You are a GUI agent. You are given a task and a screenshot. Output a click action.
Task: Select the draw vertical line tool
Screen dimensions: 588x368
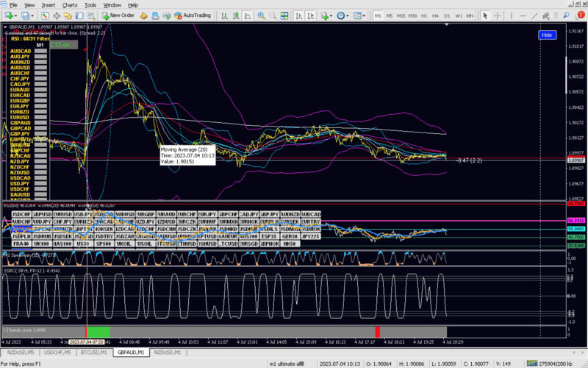512,15
